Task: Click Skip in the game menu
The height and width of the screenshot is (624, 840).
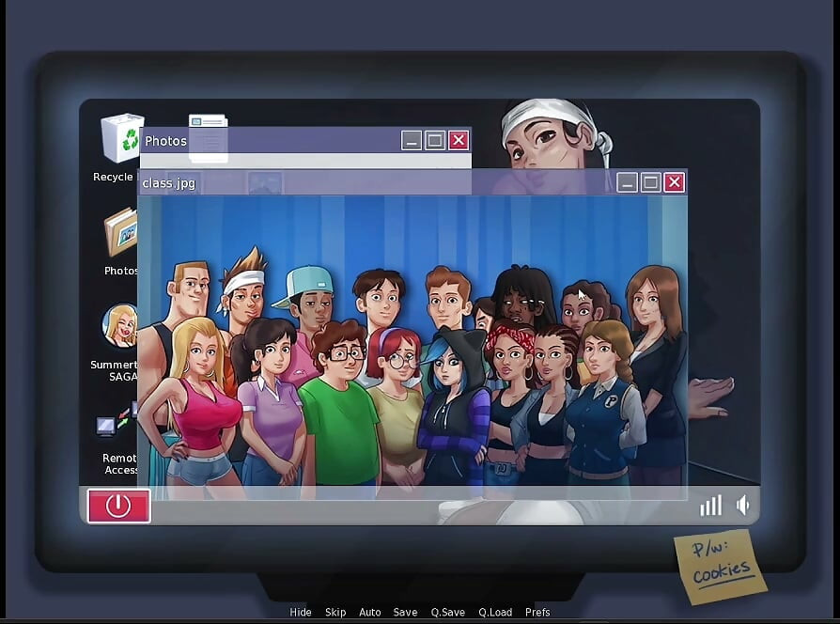Action: 335,612
